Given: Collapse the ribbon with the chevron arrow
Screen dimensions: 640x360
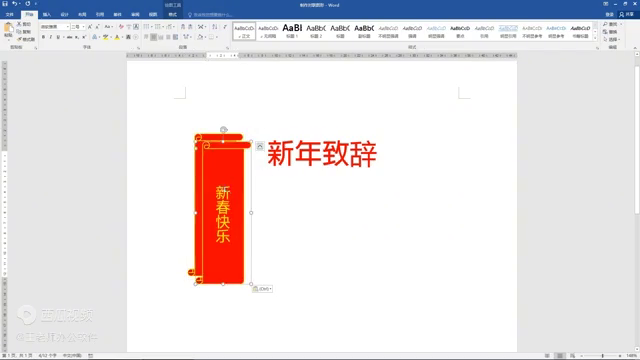Looking at the screenshot, I should click(x=635, y=48).
